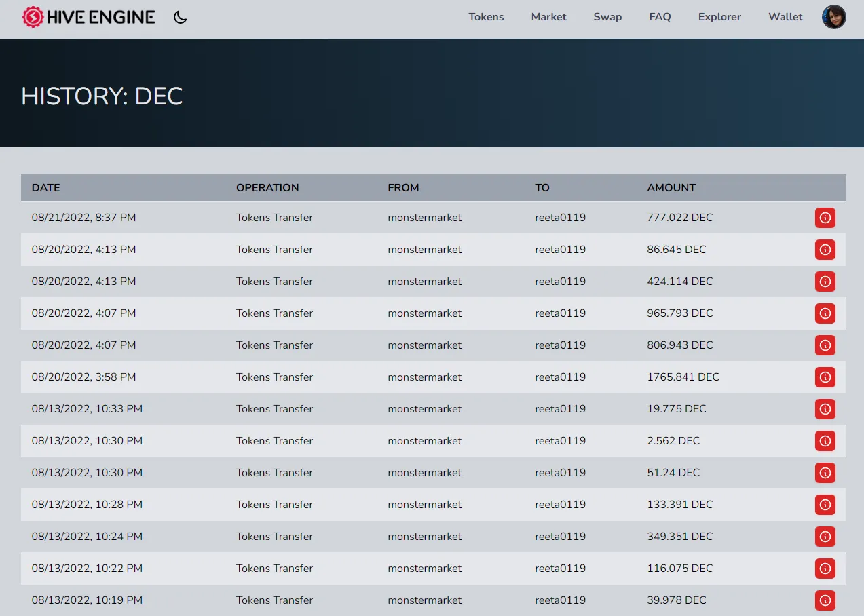Open info for 39.978 DEC transfer

tap(825, 600)
